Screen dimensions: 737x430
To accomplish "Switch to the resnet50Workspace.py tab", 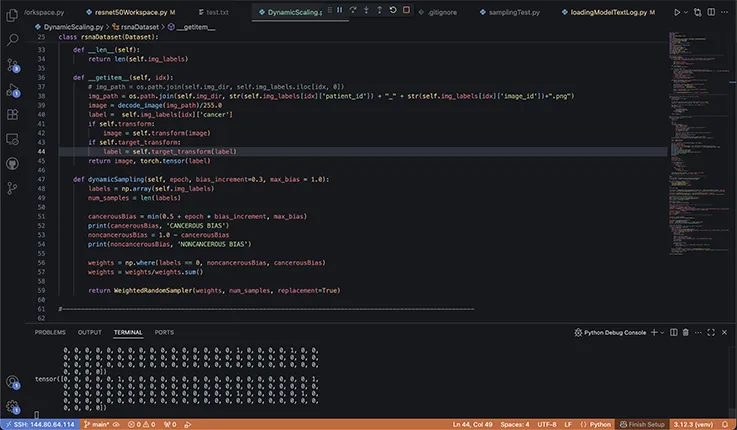I will point(130,12).
